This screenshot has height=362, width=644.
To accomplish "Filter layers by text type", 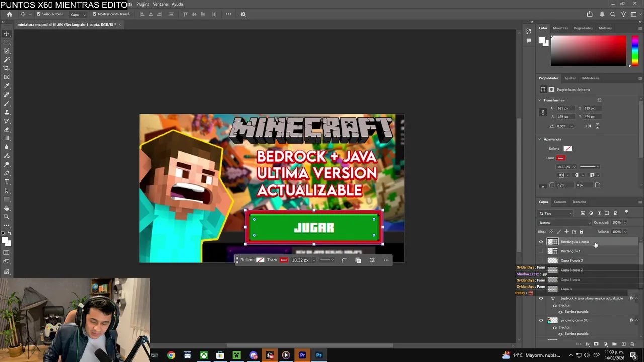I will tap(599, 213).
